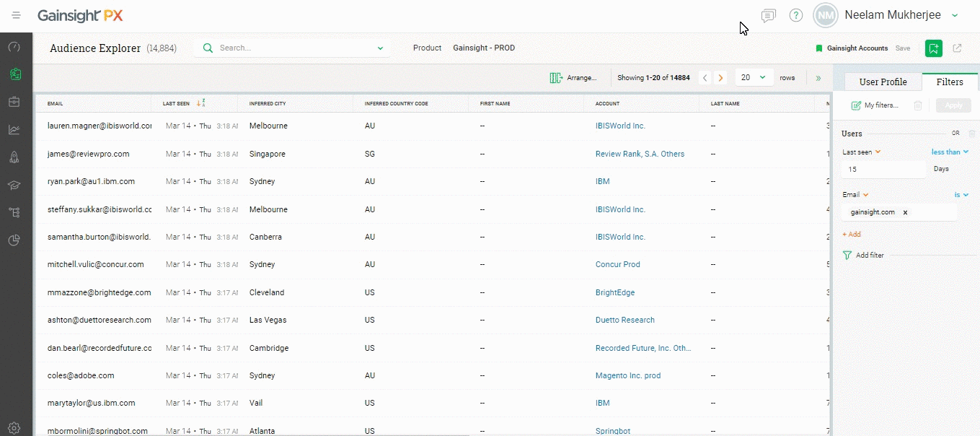This screenshot has width=980, height=436.
Task: Click the First Name column header
Action: (x=495, y=104)
